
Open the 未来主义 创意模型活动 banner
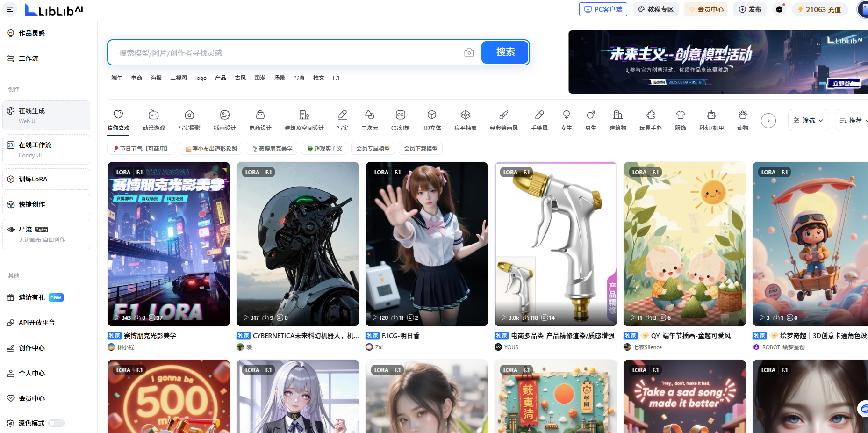pyautogui.click(x=718, y=62)
